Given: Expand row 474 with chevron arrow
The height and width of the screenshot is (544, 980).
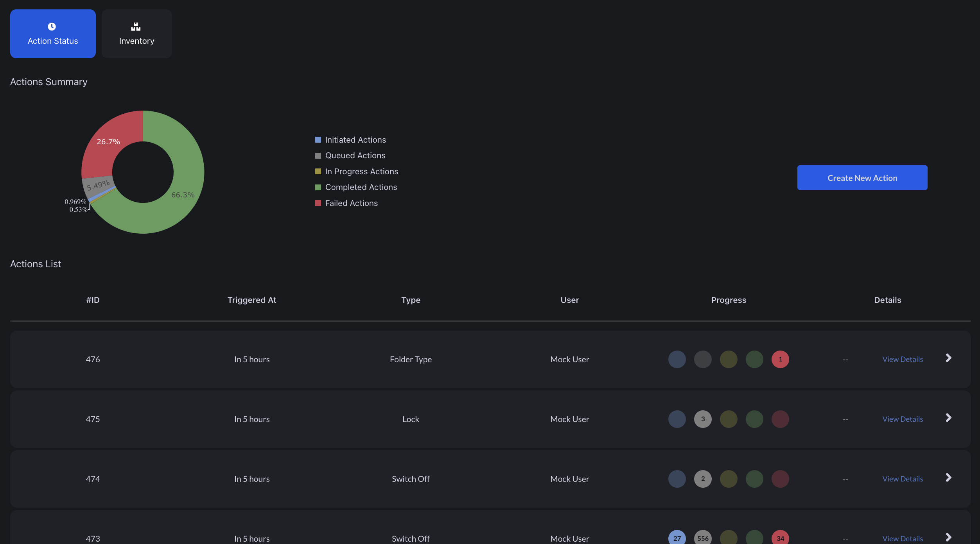Looking at the screenshot, I should 948,478.
